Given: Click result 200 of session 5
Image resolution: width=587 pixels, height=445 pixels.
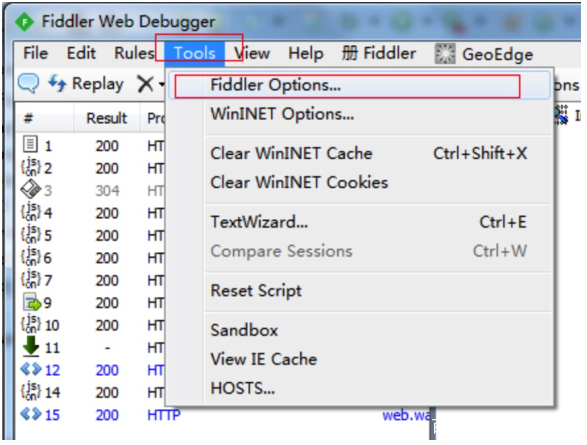Looking at the screenshot, I should 107,236.
